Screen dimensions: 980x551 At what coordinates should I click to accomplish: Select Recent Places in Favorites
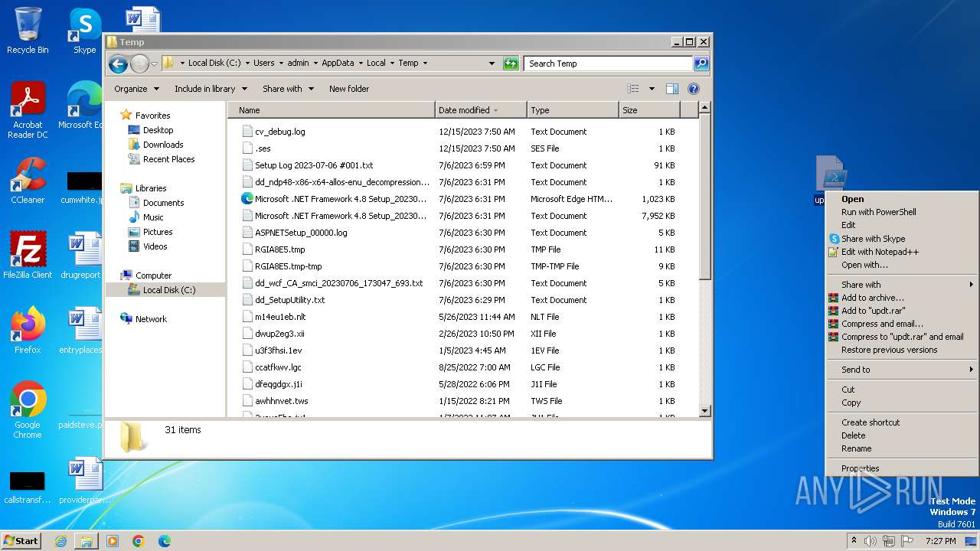168,159
